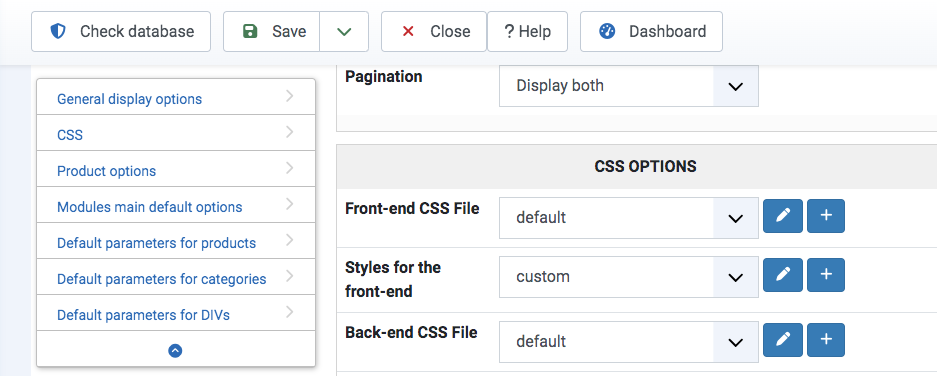Open the Front-end CSS File dropdown

pos(629,218)
